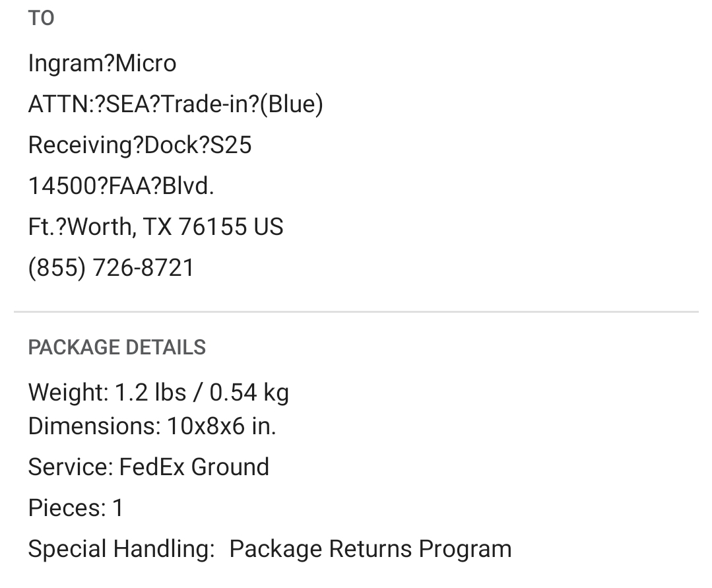Select the Dimensions 10x8x6 in. line
This screenshot has height=588, width=712.
pos(152,426)
